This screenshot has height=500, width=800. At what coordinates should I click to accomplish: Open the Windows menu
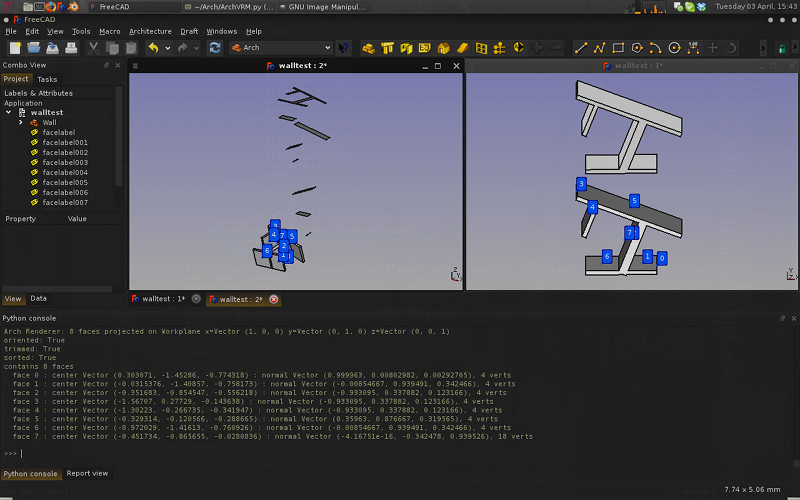[221, 31]
